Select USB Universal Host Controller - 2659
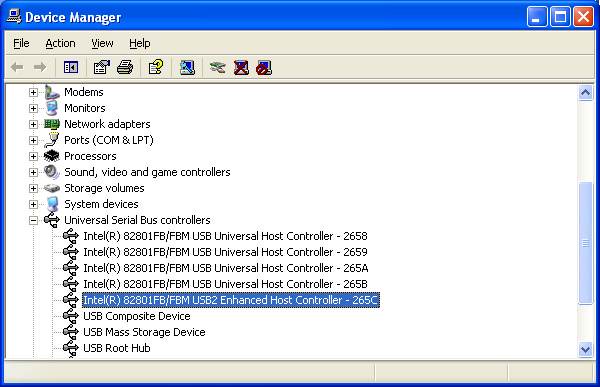600x387 pixels. [225, 252]
